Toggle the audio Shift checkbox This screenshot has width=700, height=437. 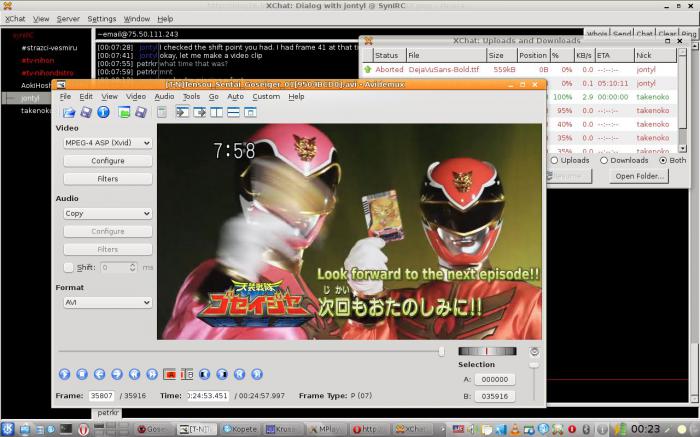click(68, 267)
